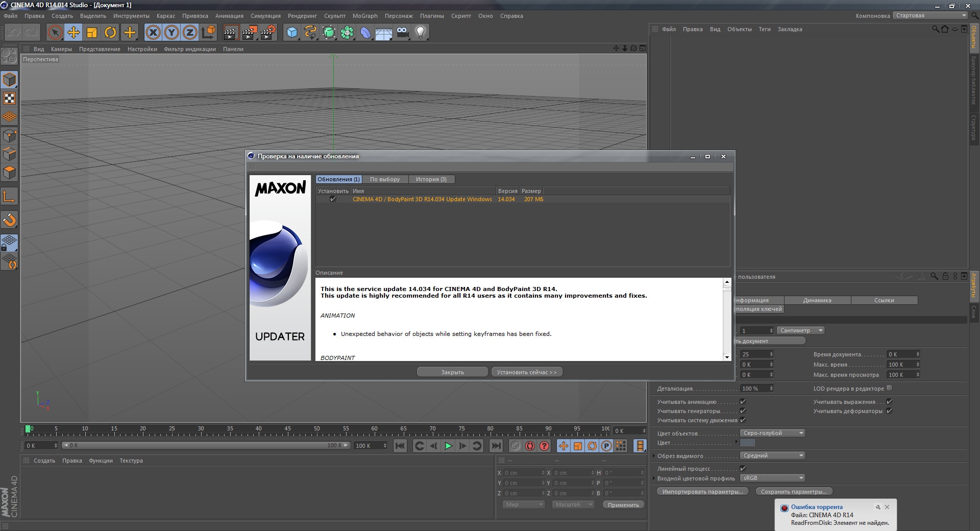Switch to axis mode L icon
Image resolution: width=980 pixels, height=531 pixels.
tap(10, 196)
